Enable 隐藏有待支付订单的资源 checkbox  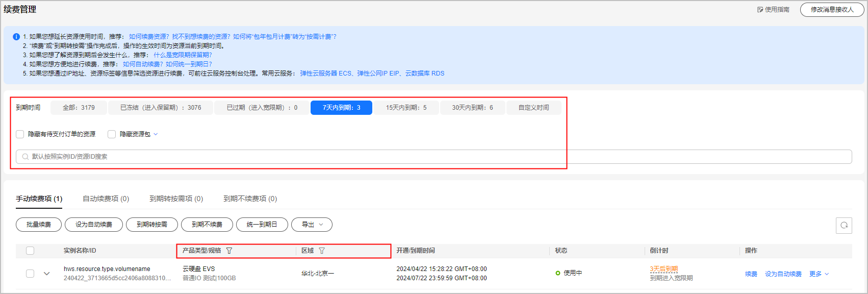pos(20,134)
